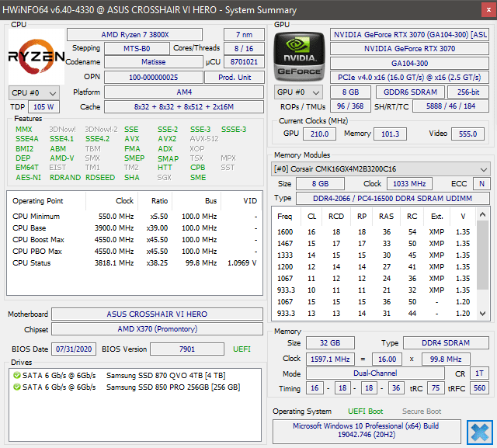Click the 8701021 microcode field
497x448 pixels.
(x=244, y=62)
